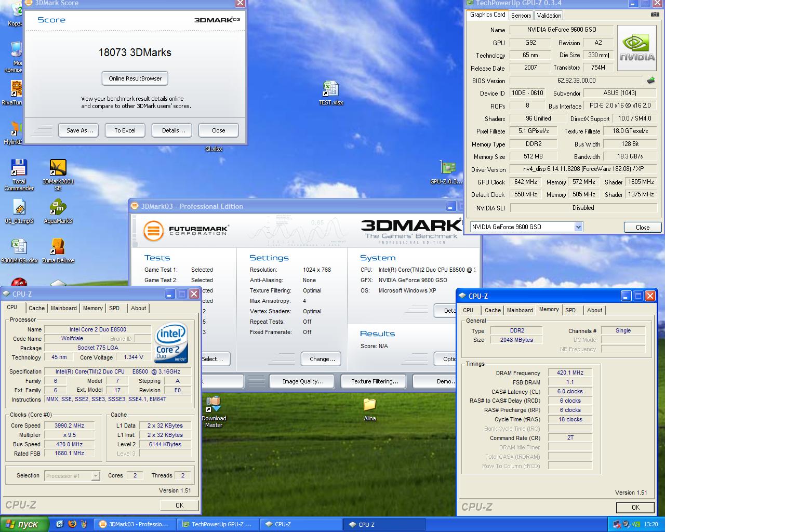Open Image Quality... in 3DMark03
The image size is (798, 532).
(303, 381)
